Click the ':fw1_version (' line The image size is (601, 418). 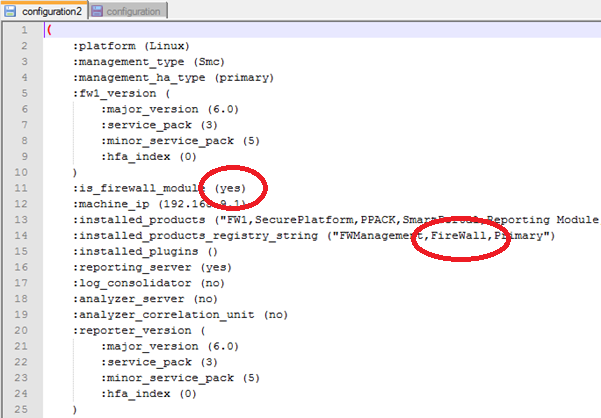click(x=121, y=93)
